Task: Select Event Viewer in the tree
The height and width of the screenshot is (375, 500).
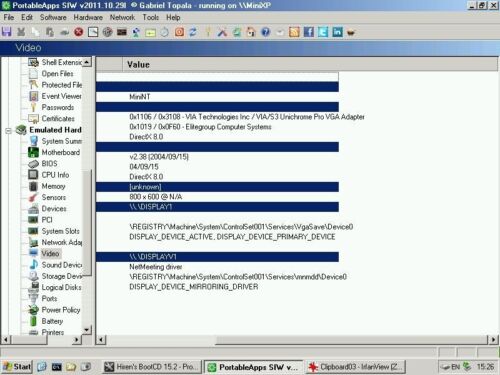Action: pyautogui.click(x=61, y=96)
